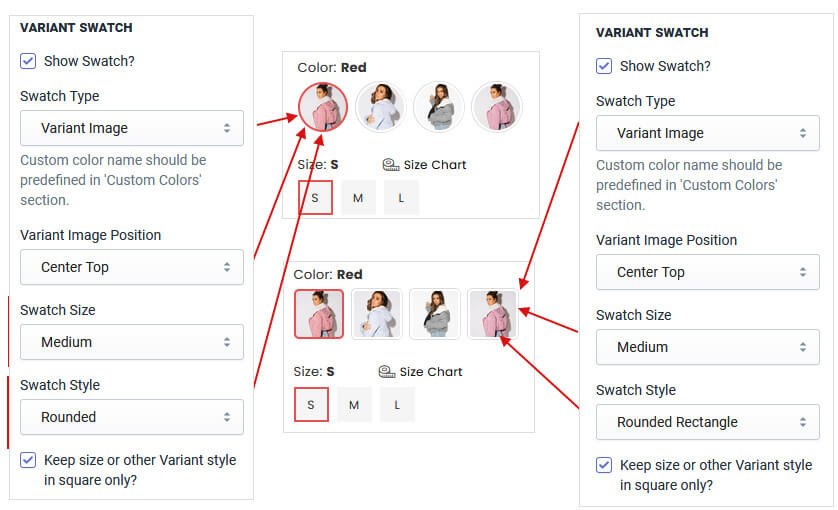Toggle the left 'Keep size or other Variant style' checkbox

28,461
